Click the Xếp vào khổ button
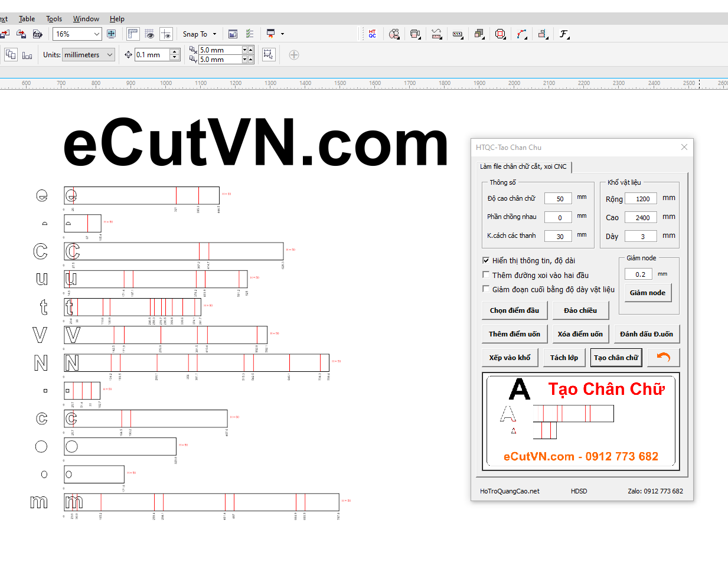 (x=510, y=358)
